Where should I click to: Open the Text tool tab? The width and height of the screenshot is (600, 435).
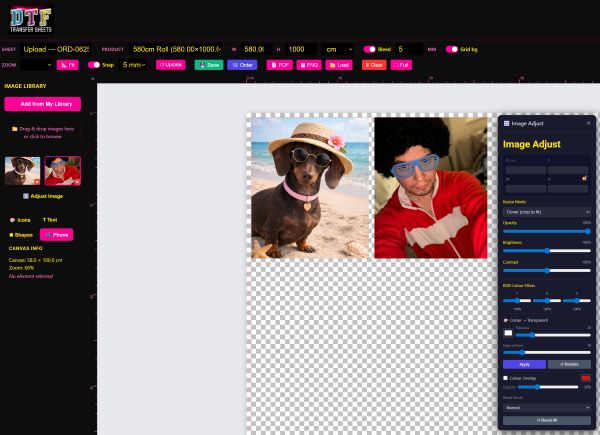[x=48, y=219]
